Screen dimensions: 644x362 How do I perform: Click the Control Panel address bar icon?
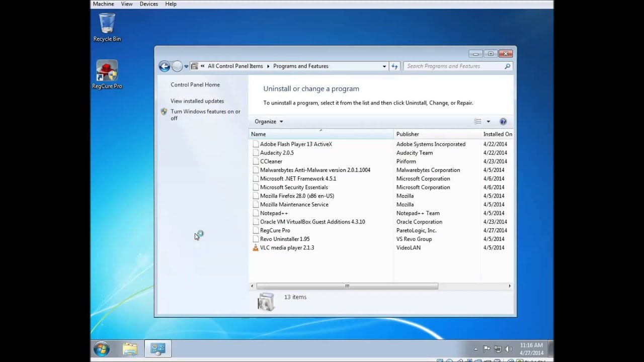click(x=194, y=66)
